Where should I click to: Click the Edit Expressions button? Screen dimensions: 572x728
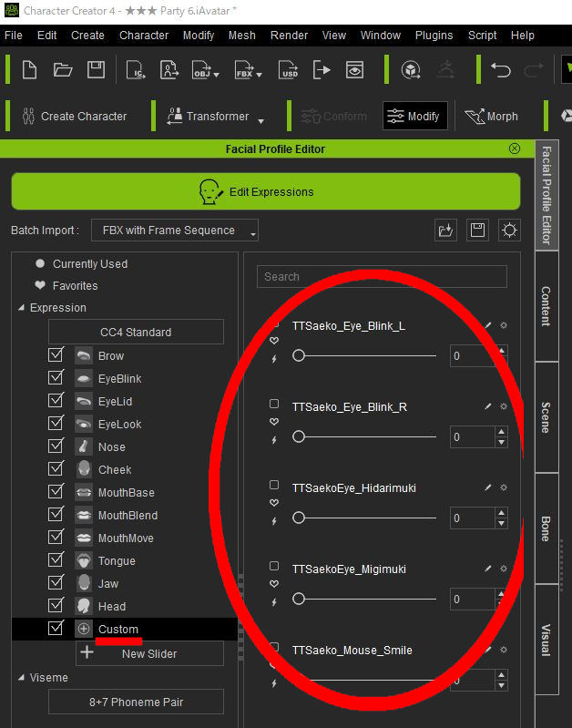[x=266, y=191]
